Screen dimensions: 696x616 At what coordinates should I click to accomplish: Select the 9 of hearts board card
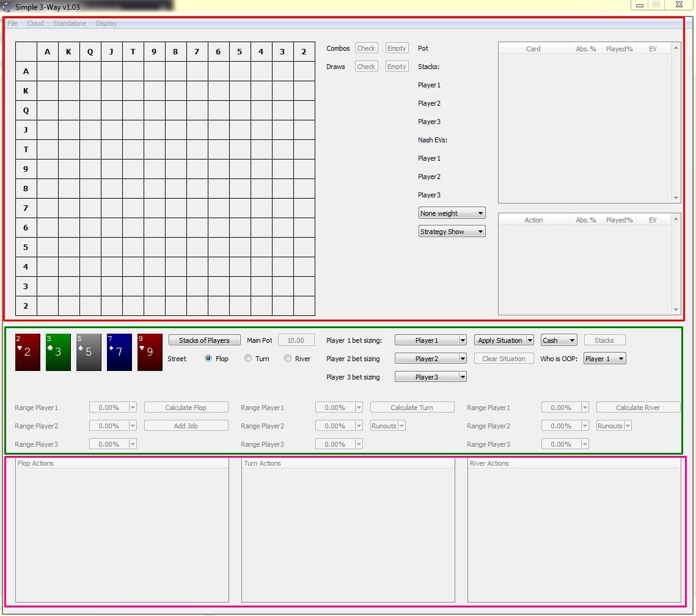(149, 352)
